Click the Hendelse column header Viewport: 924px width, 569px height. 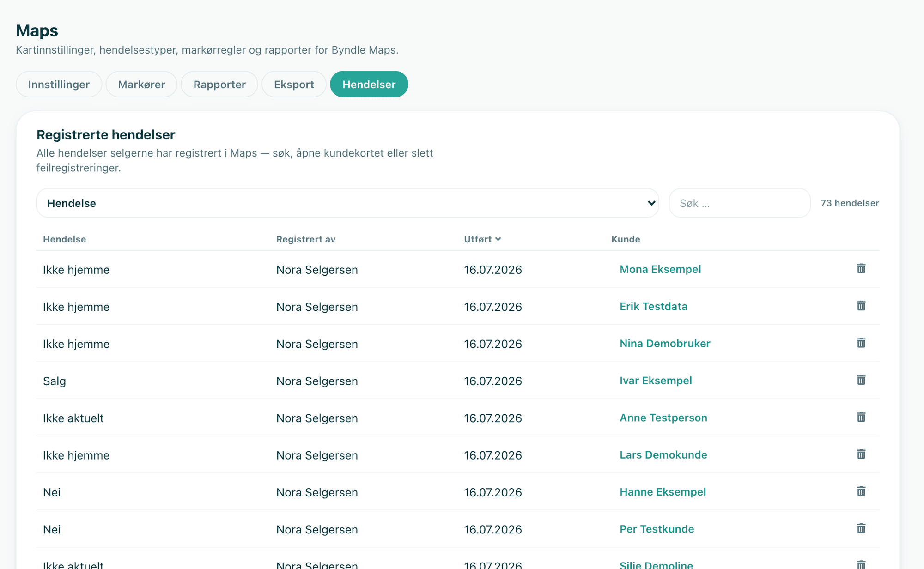64,239
